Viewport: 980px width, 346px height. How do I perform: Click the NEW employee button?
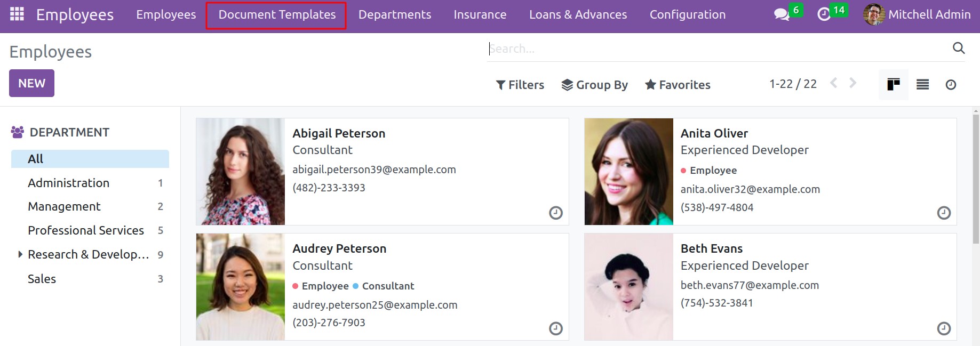tap(31, 84)
